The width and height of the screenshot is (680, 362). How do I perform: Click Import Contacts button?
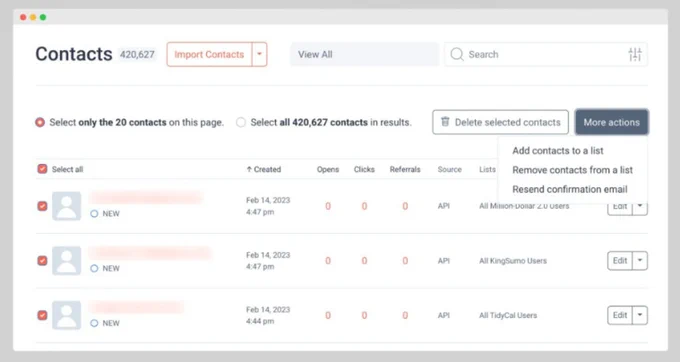pos(209,54)
